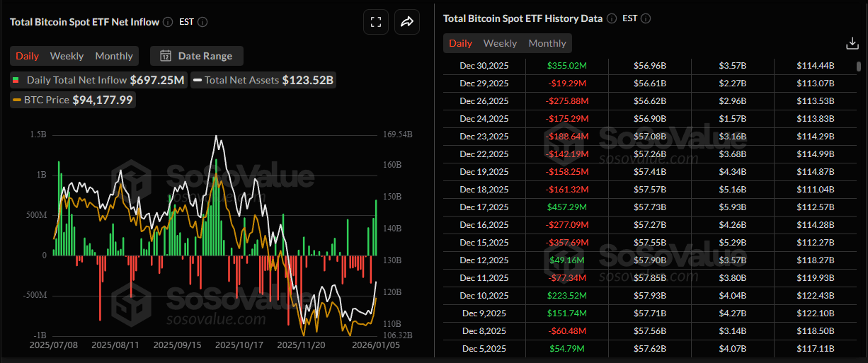Click the Dec 9,2025 date cell
Viewport: 868px width, 363px height.
coord(484,313)
